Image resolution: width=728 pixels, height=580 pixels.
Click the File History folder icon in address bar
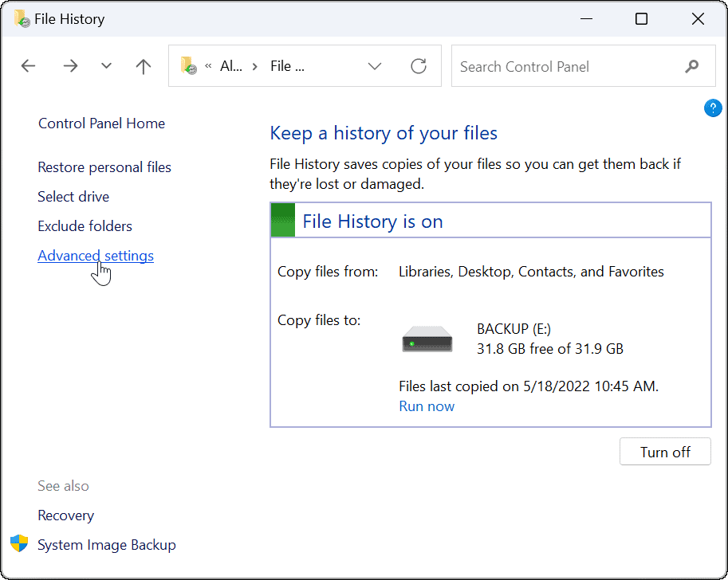pyautogui.click(x=188, y=66)
